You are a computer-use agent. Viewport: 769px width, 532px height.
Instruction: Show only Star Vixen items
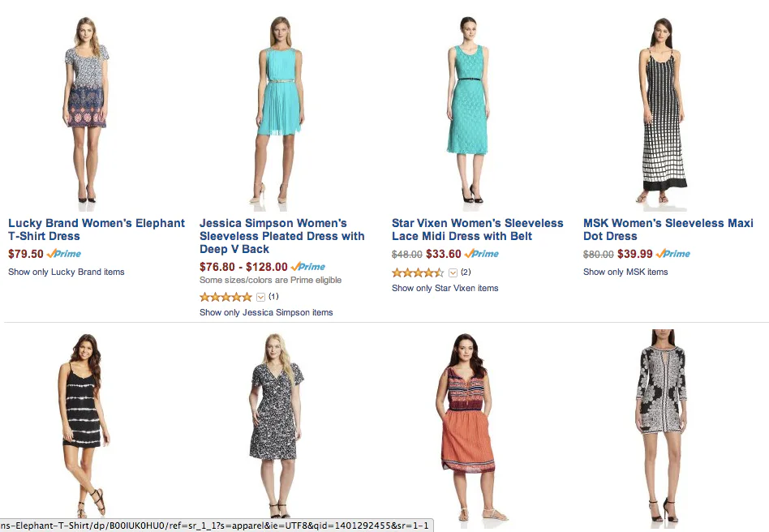pos(445,288)
